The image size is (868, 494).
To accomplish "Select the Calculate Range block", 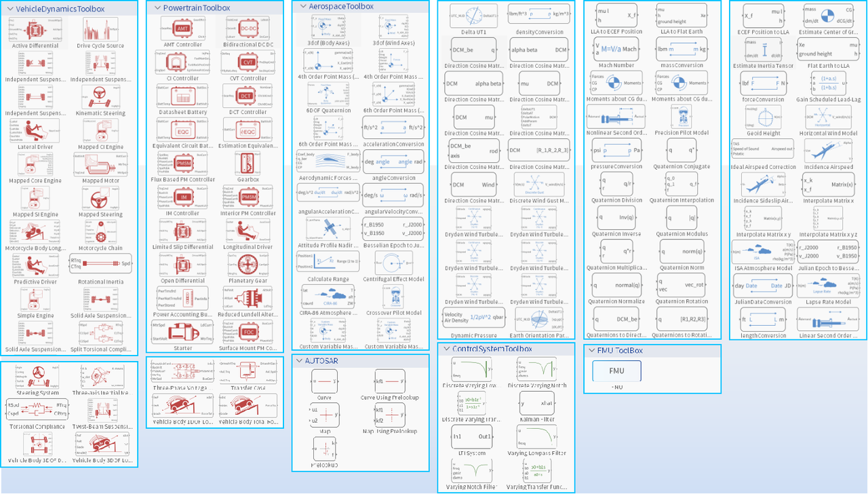I will click(328, 263).
